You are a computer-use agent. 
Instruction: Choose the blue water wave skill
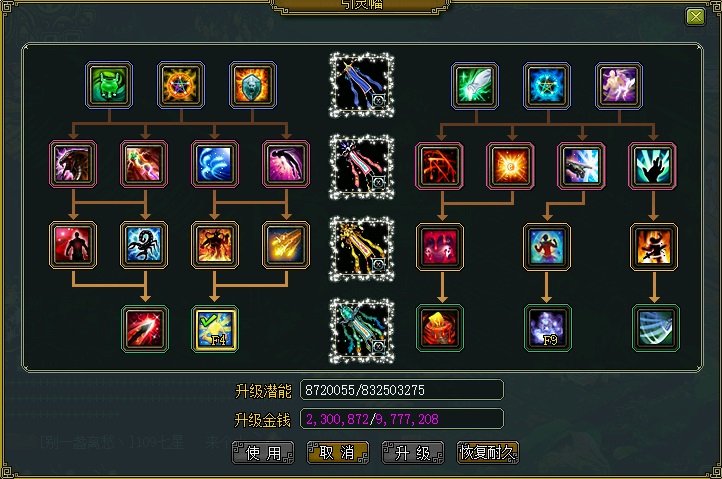[215, 164]
